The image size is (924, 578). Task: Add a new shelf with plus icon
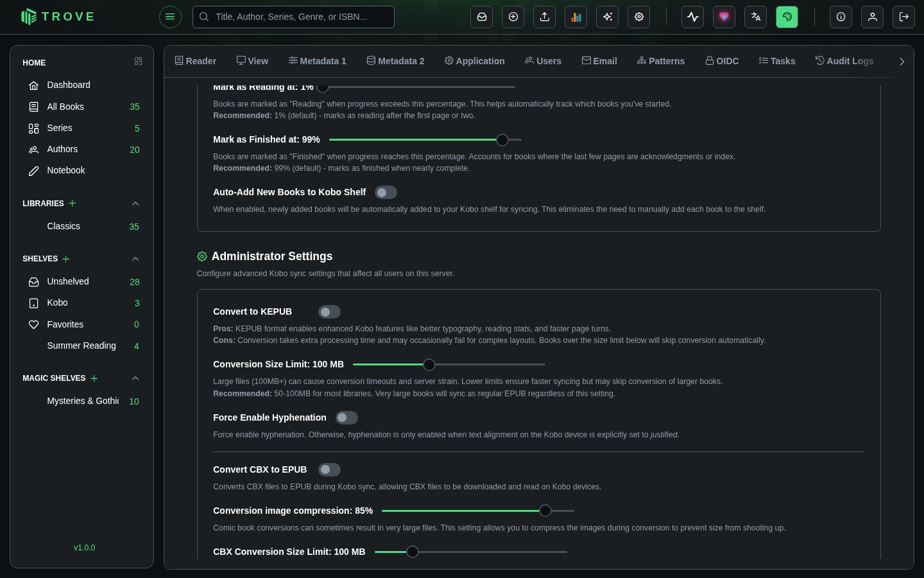click(66, 259)
